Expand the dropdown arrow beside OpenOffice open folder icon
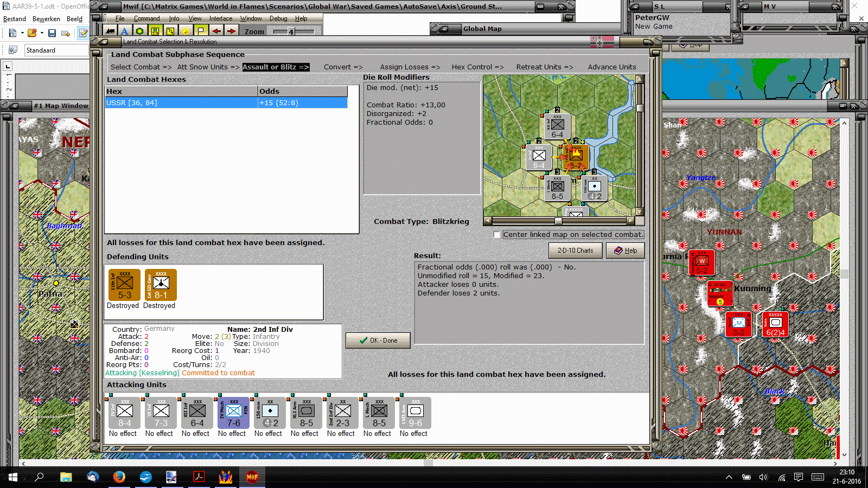The width and height of the screenshot is (868, 488). (42, 33)
